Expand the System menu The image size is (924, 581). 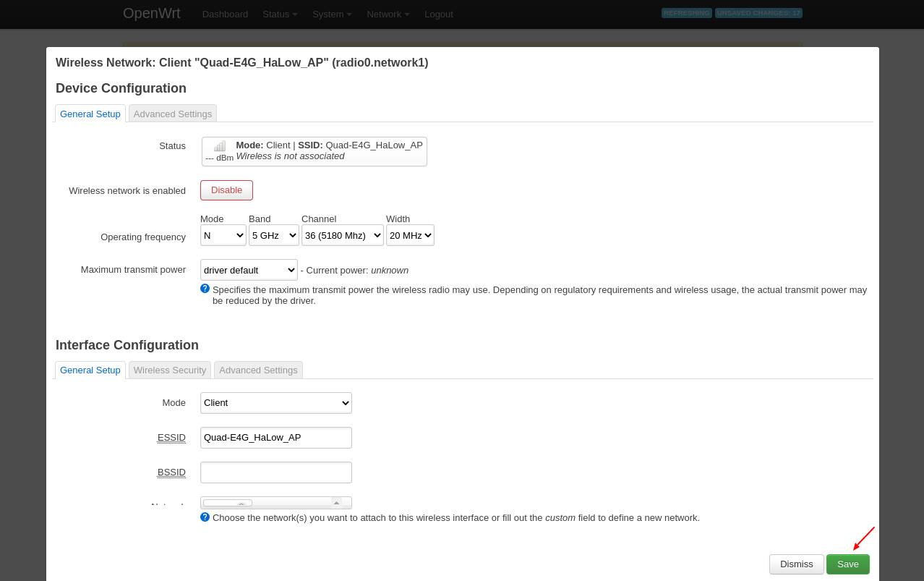click(332, 14)
